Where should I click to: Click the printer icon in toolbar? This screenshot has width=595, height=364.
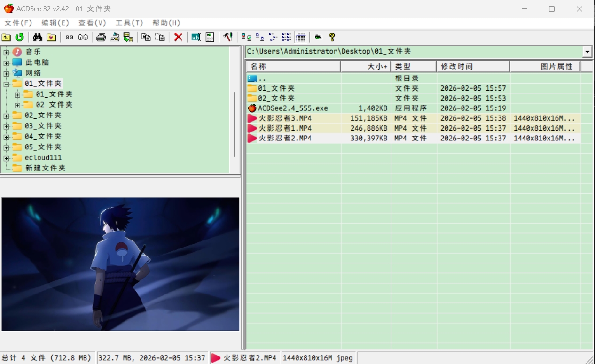tap(101, 37)
